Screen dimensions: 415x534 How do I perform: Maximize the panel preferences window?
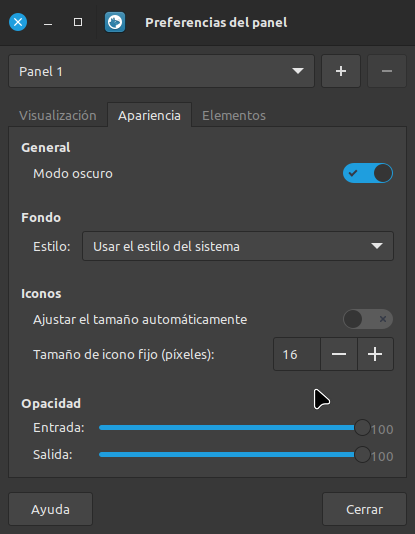tap(78, 22)
